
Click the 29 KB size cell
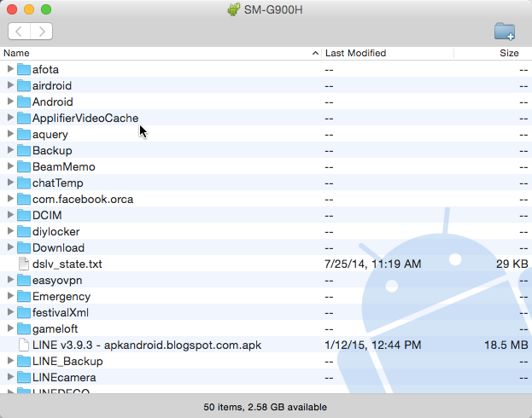coord(512,264)
